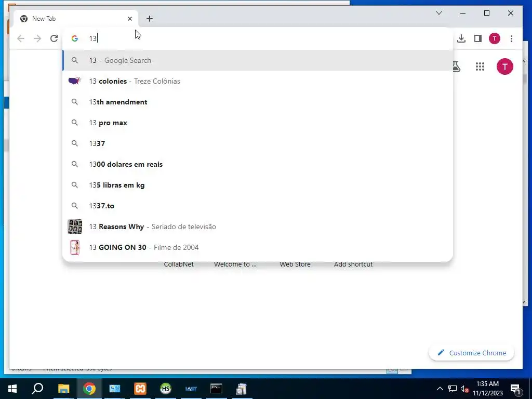Open the Command Prompt taskbar icon

point(216,389)
